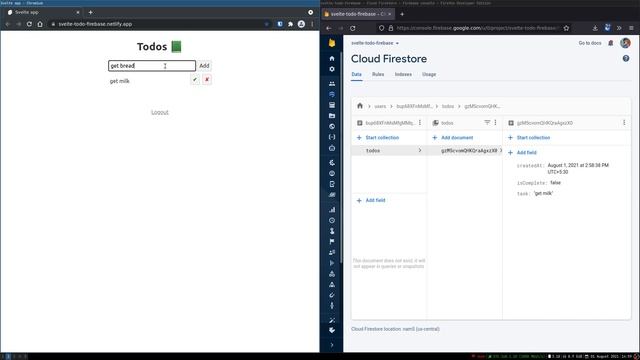This screenshot has width=640, height=360.
Task: Open three-dot menu for user document column
Action: tap(420, 122)
